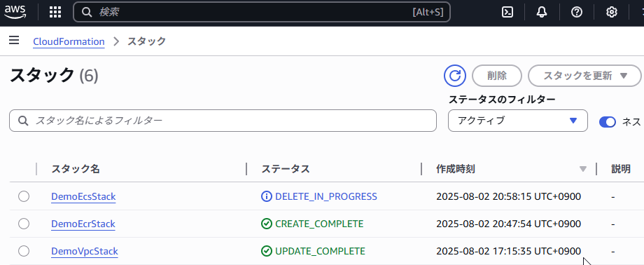Click the check icon beside UPDATE_COMPLETE

tap(266, 251)
